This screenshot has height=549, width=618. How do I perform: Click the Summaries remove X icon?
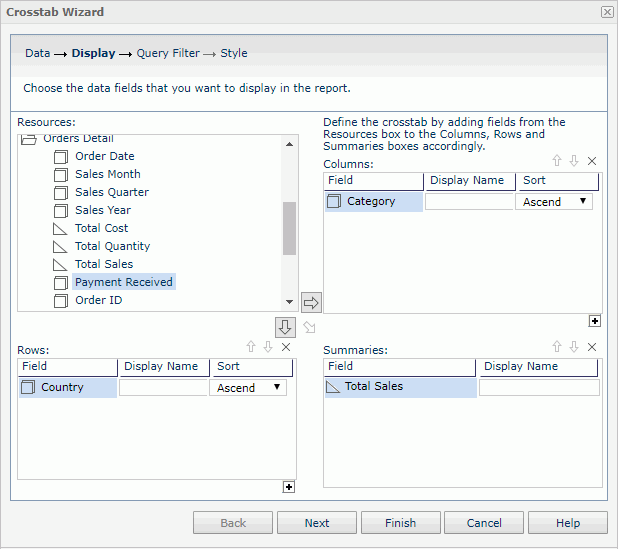tap(592, 347)
